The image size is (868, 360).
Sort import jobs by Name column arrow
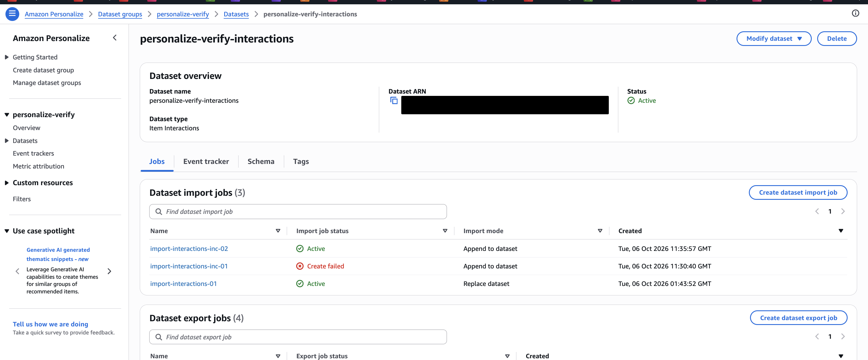pos(278,231)
